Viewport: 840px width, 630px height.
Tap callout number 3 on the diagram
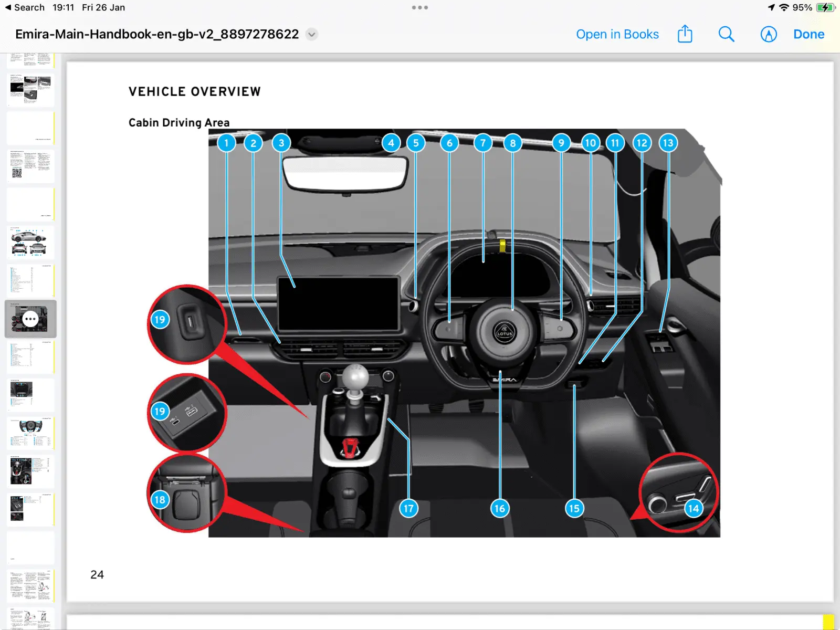(281, 143)
